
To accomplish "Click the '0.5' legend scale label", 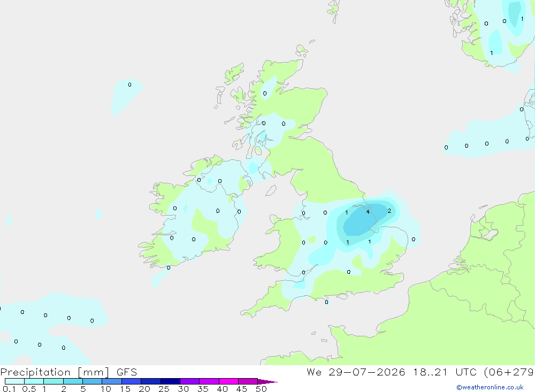I will [x=29, y=389].
